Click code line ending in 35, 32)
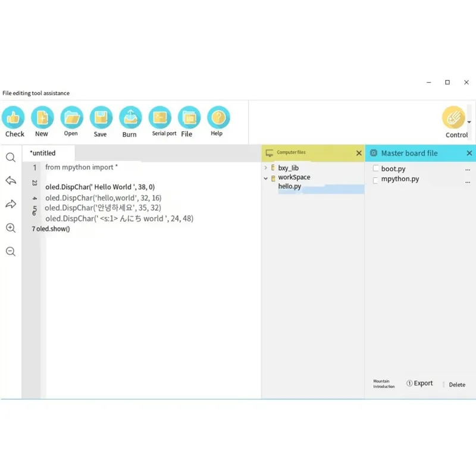The image size is (476, 476). (x=103, y=208)
